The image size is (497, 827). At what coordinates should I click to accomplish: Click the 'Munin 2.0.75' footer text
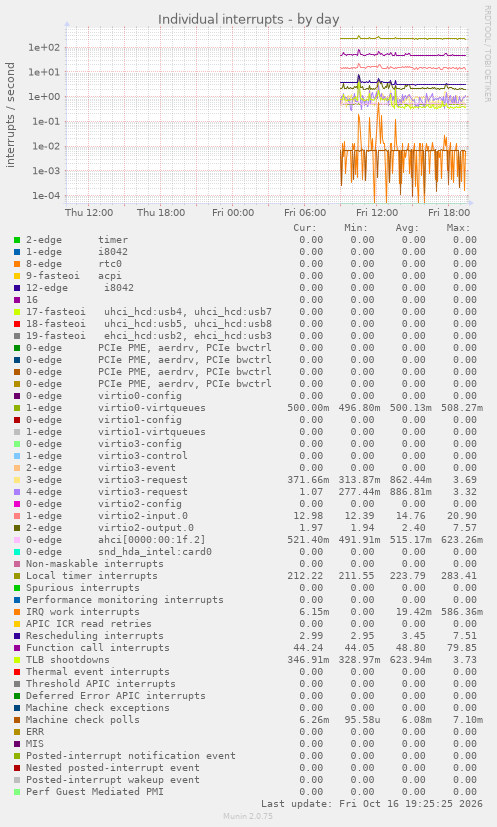(x=248, y=816)
